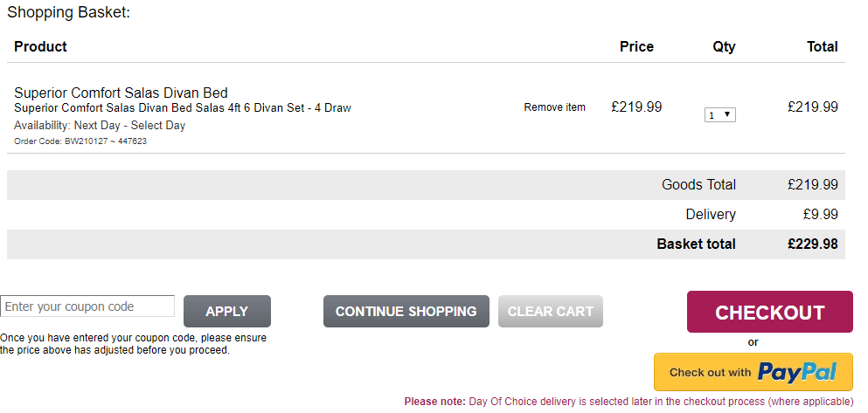Proceed with the Checkout button
The height and width of the screenshot is (413, 868).
769,312
